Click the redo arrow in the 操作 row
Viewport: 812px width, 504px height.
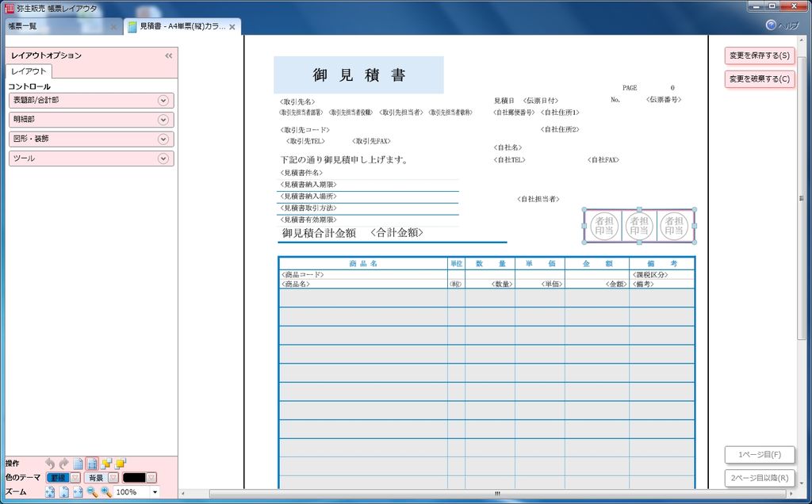(63, 463)
